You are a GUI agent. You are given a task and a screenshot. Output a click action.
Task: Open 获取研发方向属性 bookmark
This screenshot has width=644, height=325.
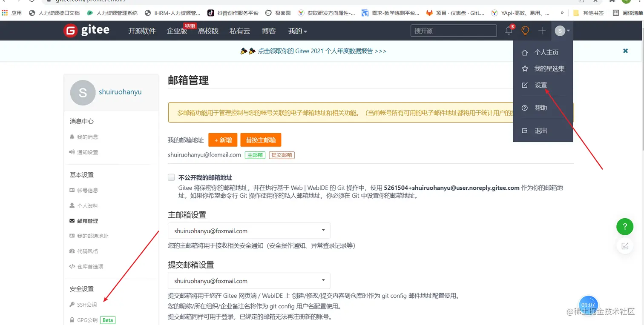[326, 13]
